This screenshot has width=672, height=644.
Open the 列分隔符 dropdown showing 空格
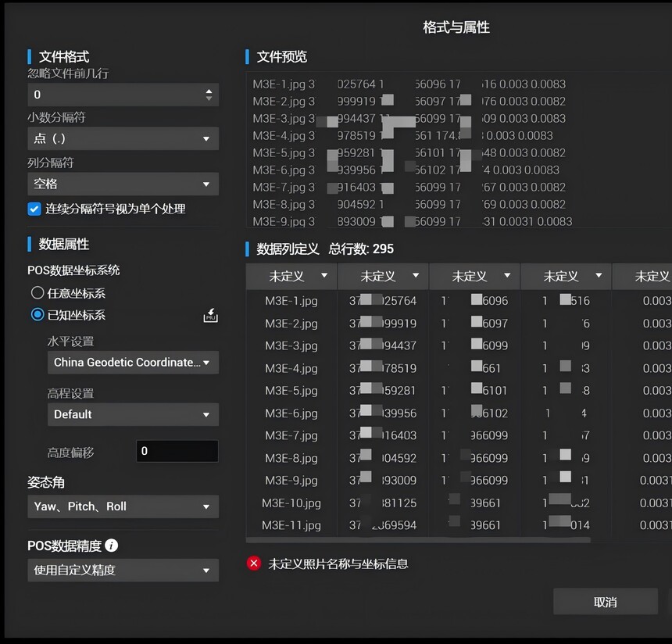[x=123, y=184]
